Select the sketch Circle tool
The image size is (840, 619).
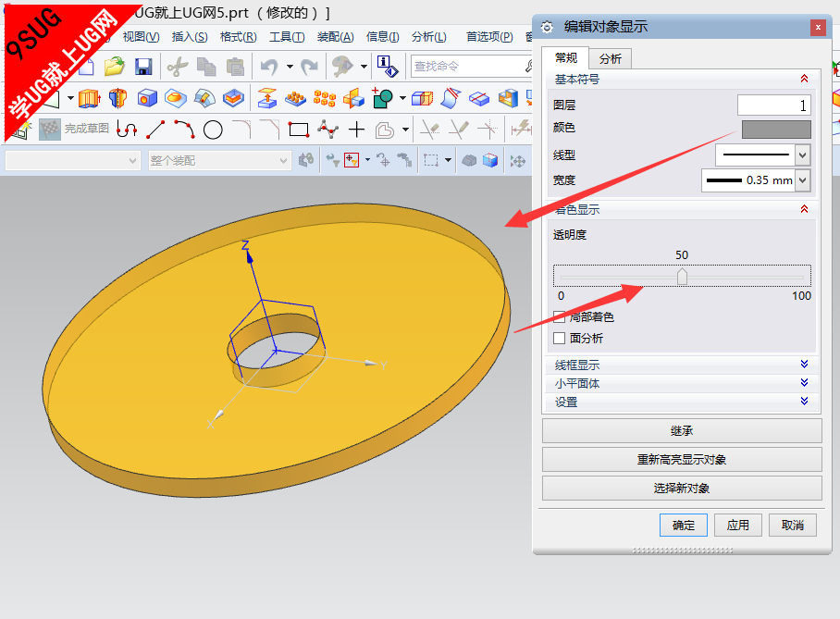213,130
